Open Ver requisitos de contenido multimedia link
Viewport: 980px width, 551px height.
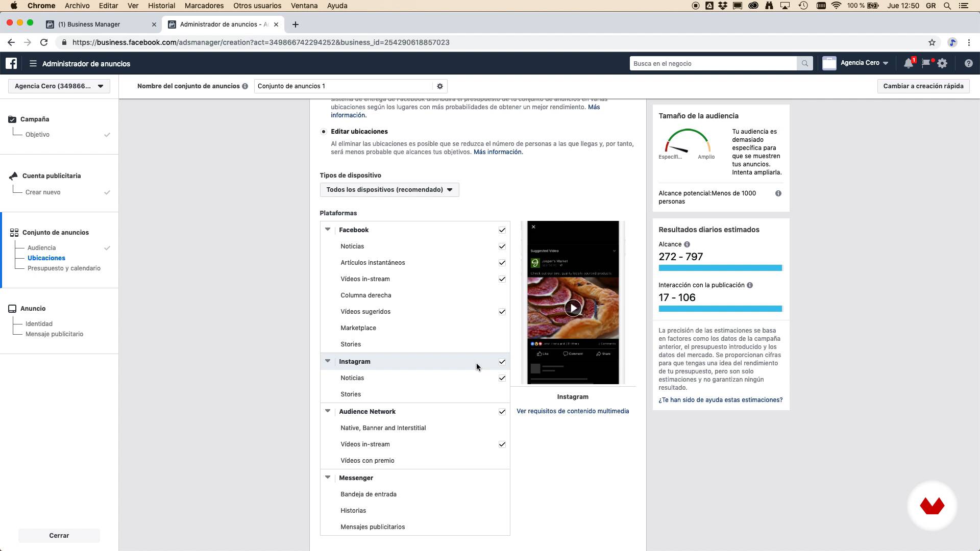[x=572, y=411]
